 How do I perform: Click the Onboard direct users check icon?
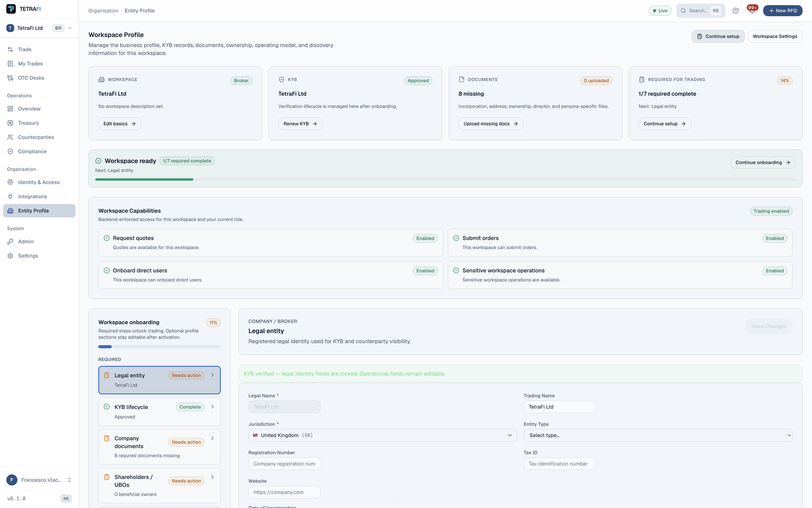click(x=107, y=271)
